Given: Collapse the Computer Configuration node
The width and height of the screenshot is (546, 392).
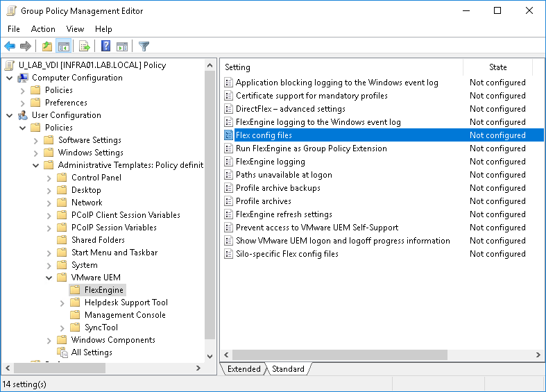Looking at the screenshot, I should (x=10, y=78).
